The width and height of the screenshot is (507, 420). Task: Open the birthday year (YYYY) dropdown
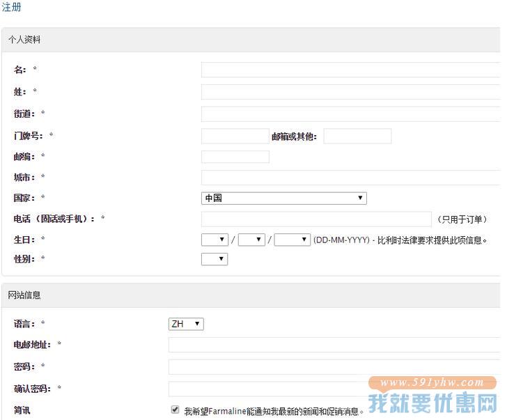(x=292, y=240)
